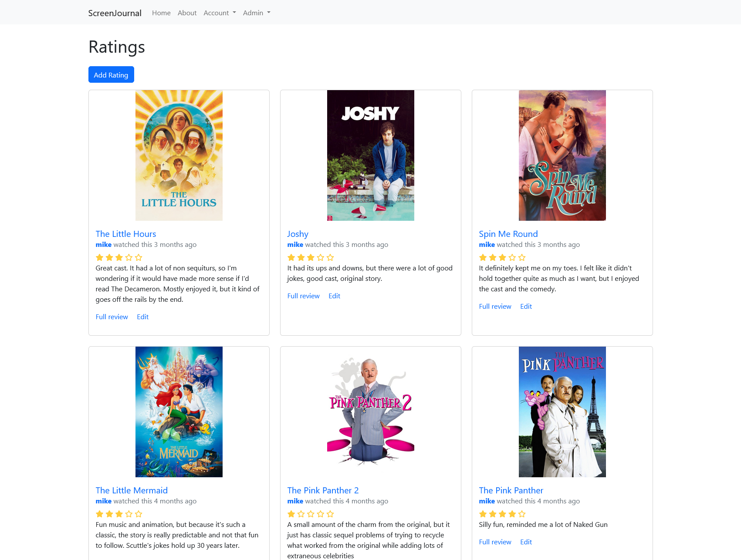Expand the Admin dropdown menu
Image resolution: width=741 pixels, height=560 pixels.
(x=257, y=13)
